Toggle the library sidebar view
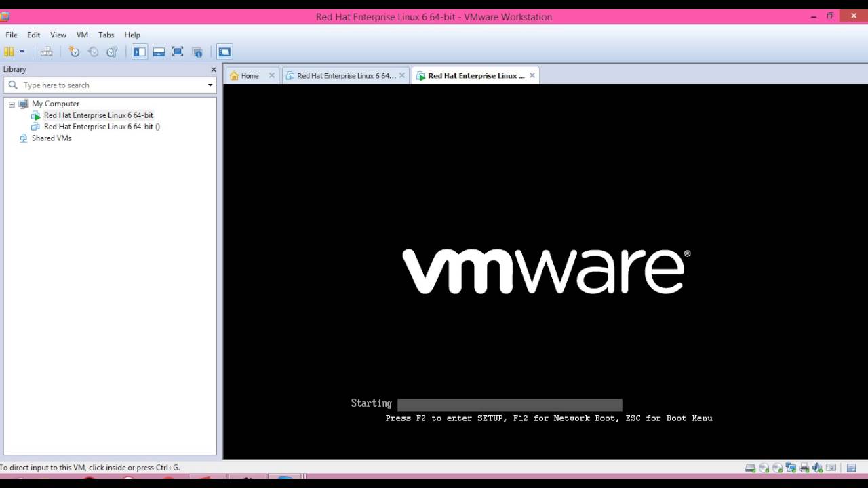Image resolution: width=868 pixels, height=488 pixels. 140,52
